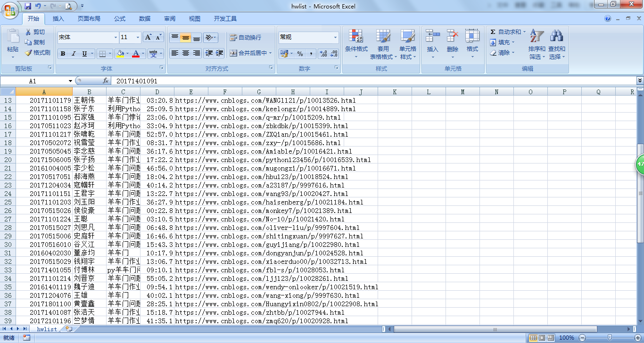Open the font size 11 dropdown
This screenshot has width=644, height=343.
click(138, 37)
